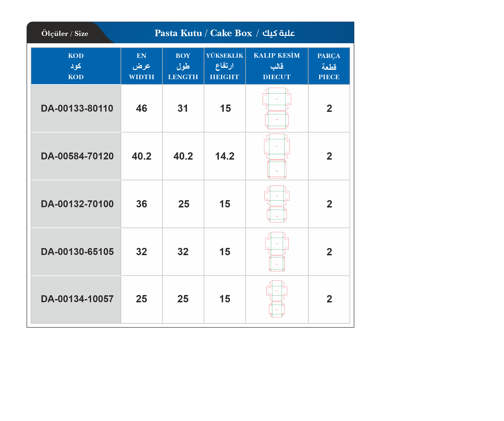
Task: Click diecut diagram for DA-00134-10057
Action: coord(277,299)
